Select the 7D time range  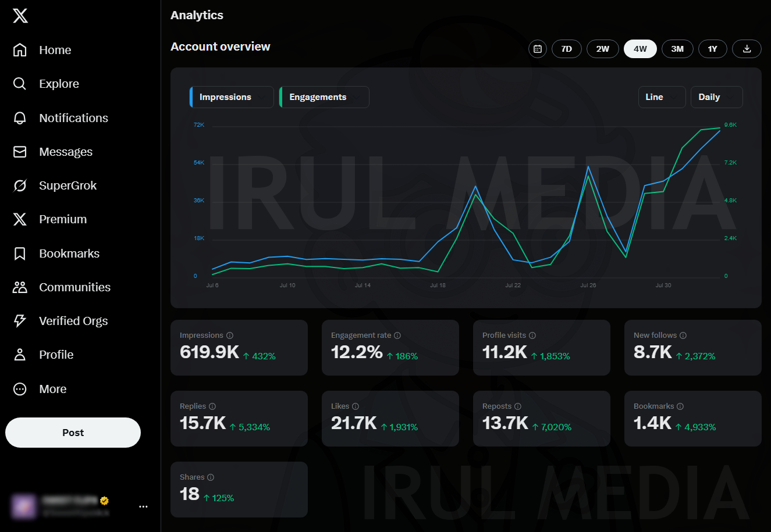click(567, 49)
